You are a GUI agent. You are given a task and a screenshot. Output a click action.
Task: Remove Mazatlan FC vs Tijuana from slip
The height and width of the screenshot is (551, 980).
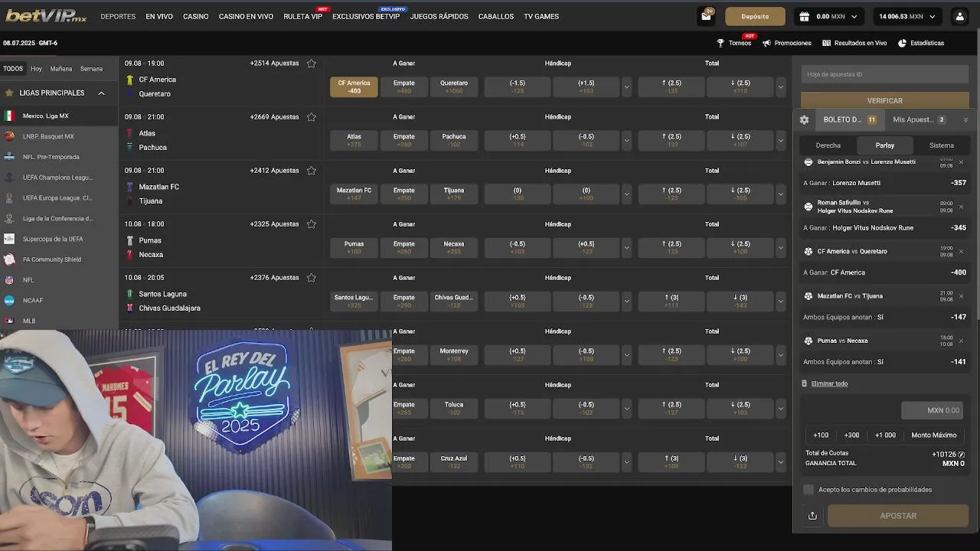tap(962, 296)
